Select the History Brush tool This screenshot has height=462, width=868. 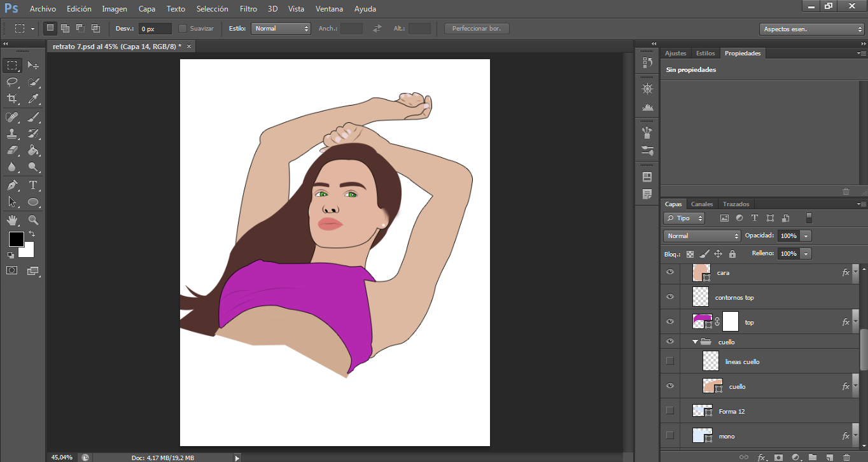click(x=34, y=134)
